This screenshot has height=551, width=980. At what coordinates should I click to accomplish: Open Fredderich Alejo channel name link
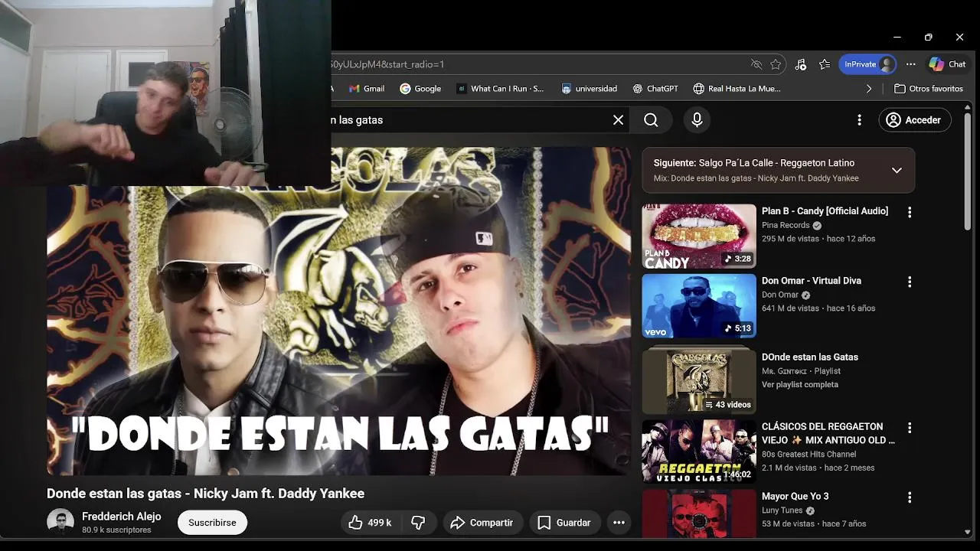click(x=122, y=517)
